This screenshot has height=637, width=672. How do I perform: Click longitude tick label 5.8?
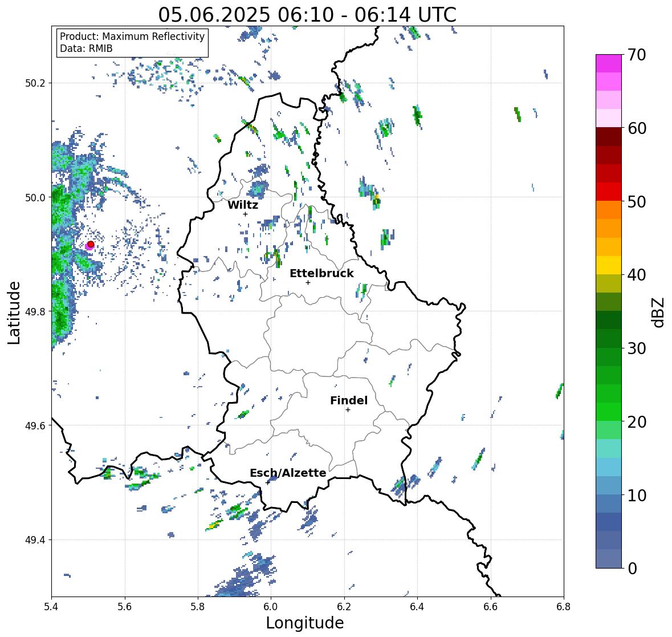tap(198, 607)
